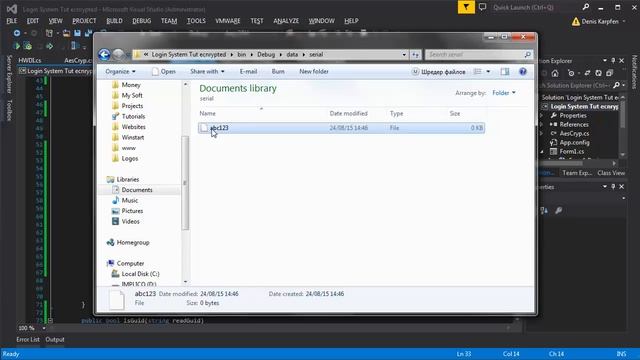Open the Arrange by Folder dropdown
The image size is (640, 360).
(x=504, y=93)
